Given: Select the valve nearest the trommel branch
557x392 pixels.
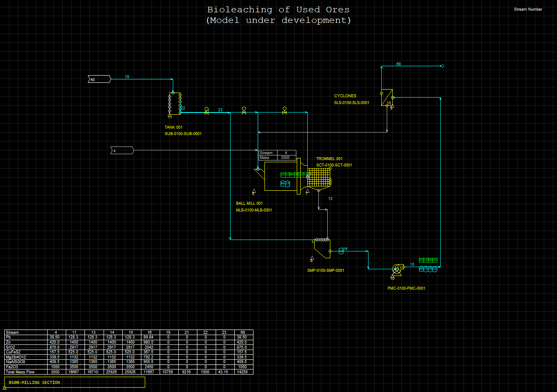Looking at the screenshot, I should 284,111.
